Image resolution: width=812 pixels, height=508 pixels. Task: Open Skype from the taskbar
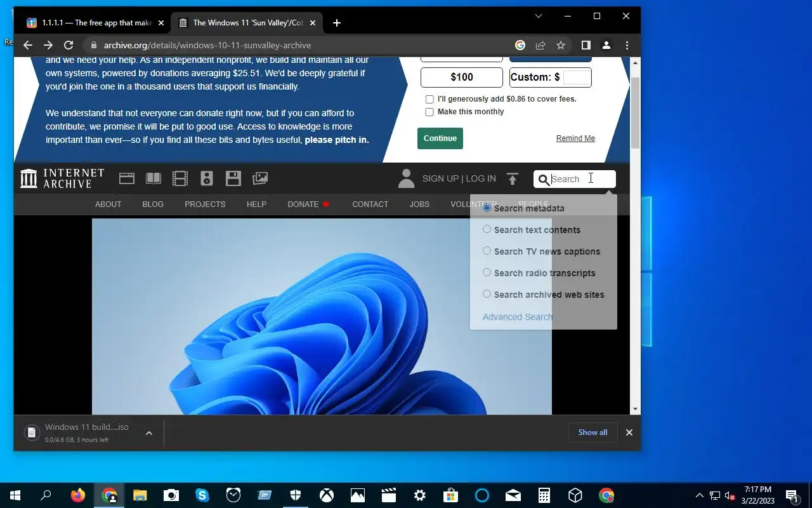coord(202,495)
